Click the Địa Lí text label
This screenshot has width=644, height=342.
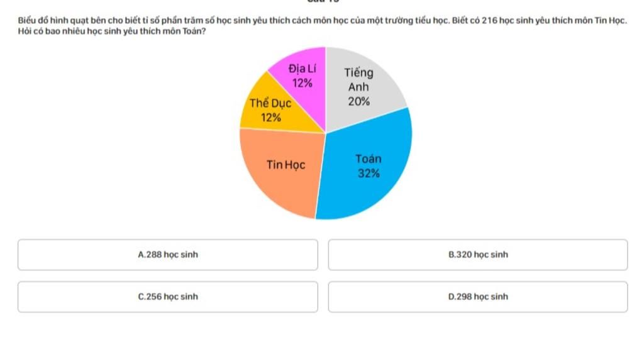(x=303, y=69)
